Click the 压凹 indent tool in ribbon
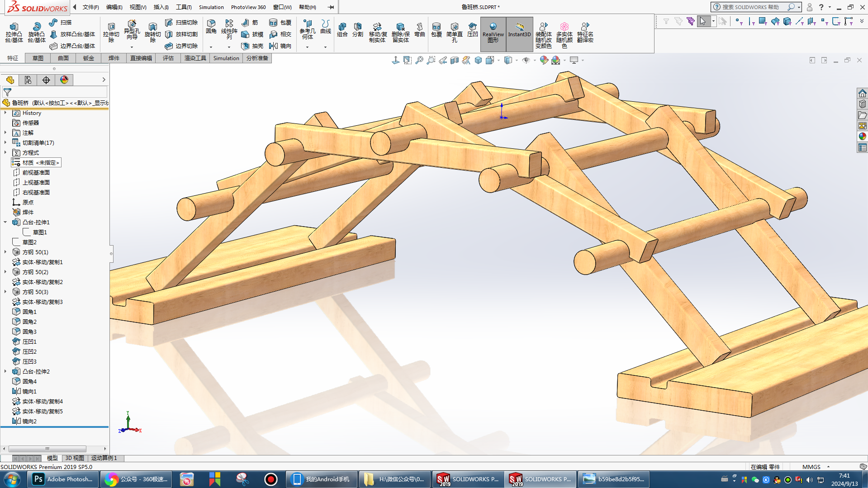 [x=473, y=29]
